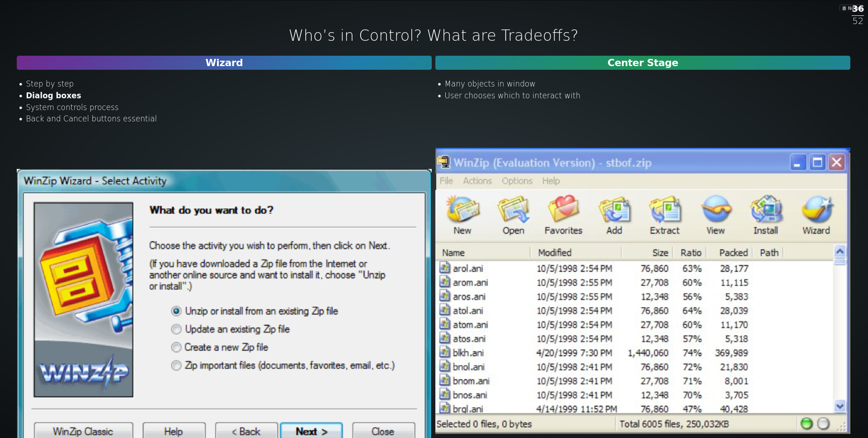Click the 369,989 packed value
Viewport: 868px width, 438px height.
(731, 352)
